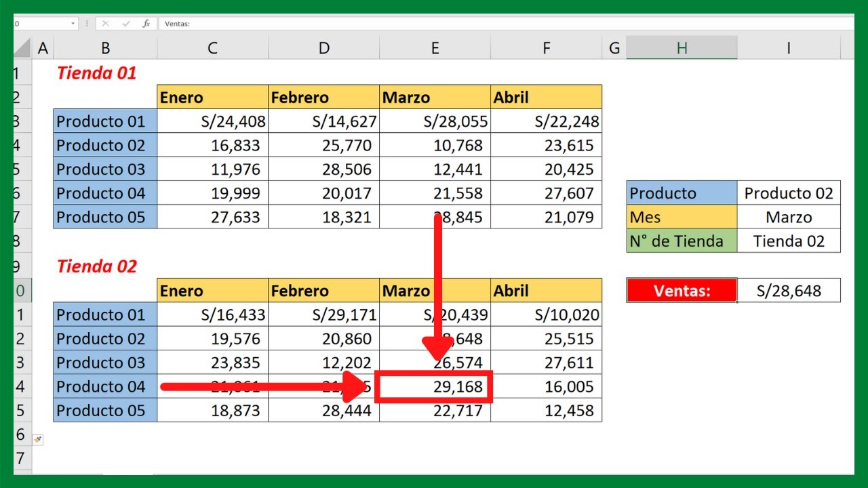Click the formula bar resize handle dots

click(87, 23)
